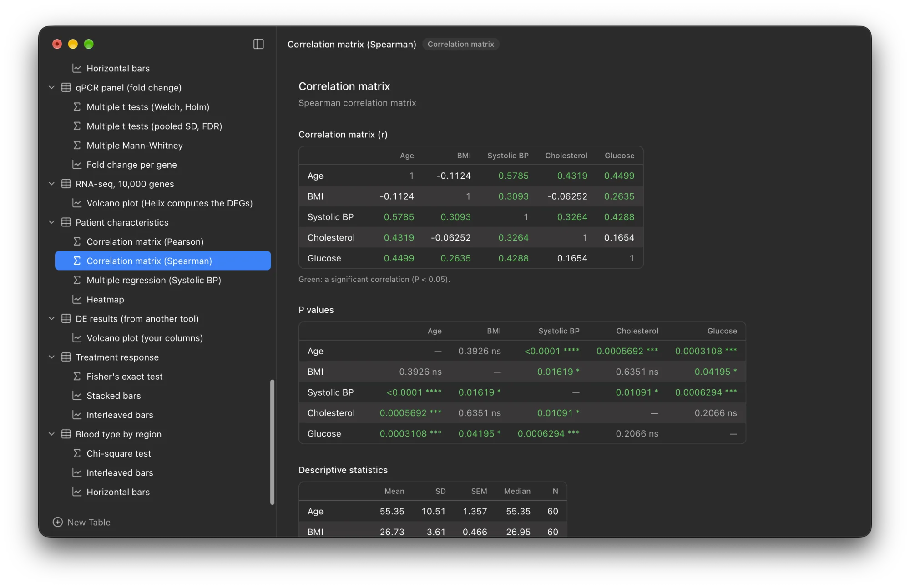Click the Glucose column header in P values table
The image size is (910, 588).
tap(722, 331)
